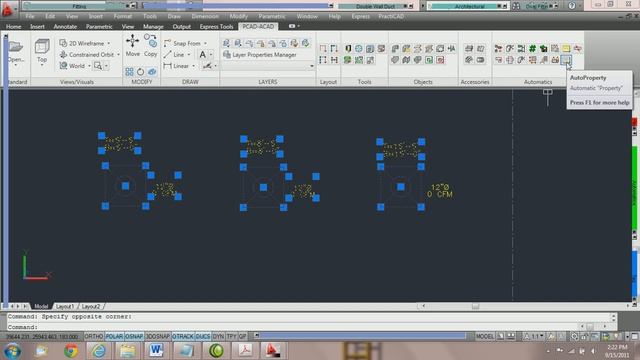Open Internet Explorer from taskbar
The image size is (640, 360).
[x=99, y=351]
